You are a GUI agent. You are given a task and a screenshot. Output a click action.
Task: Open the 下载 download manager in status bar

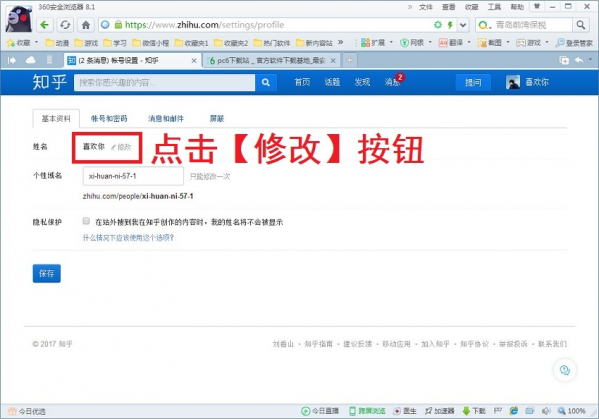pyautogui.click(x=474, y=411)
